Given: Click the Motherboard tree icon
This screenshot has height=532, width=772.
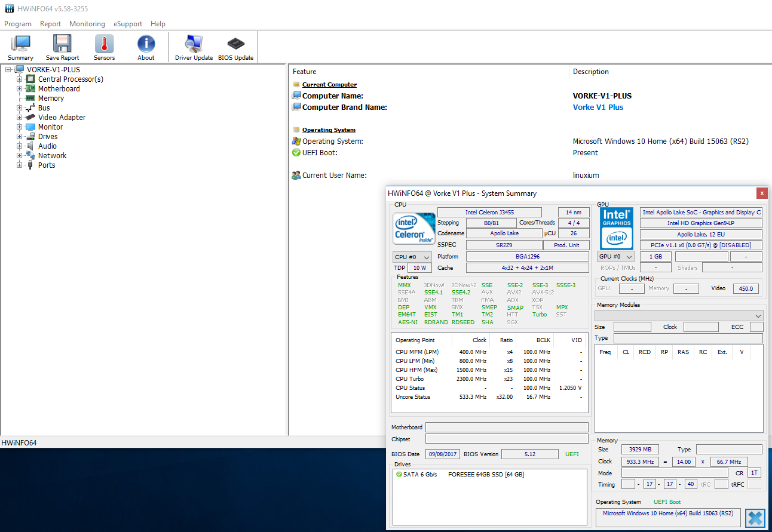Looking at the screenshot, I should (30, 88).
